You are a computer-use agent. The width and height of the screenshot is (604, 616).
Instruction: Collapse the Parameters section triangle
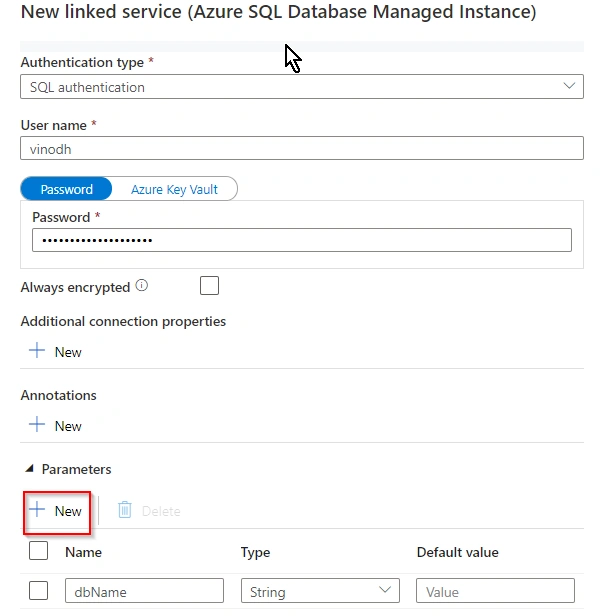pos(29,469)
